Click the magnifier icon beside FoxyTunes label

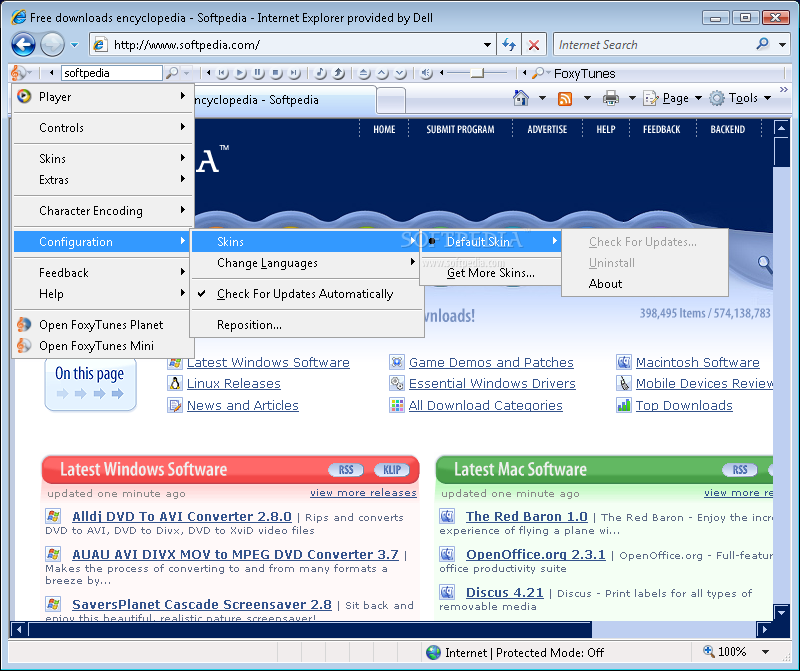[x=537, y=73]
